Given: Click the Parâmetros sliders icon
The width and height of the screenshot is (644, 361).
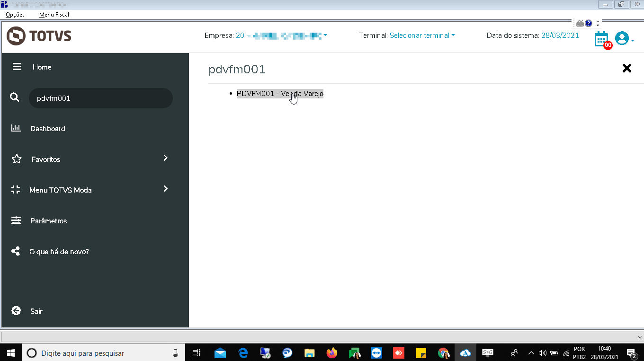Looking at the screenshot, I should coord(16,220).
